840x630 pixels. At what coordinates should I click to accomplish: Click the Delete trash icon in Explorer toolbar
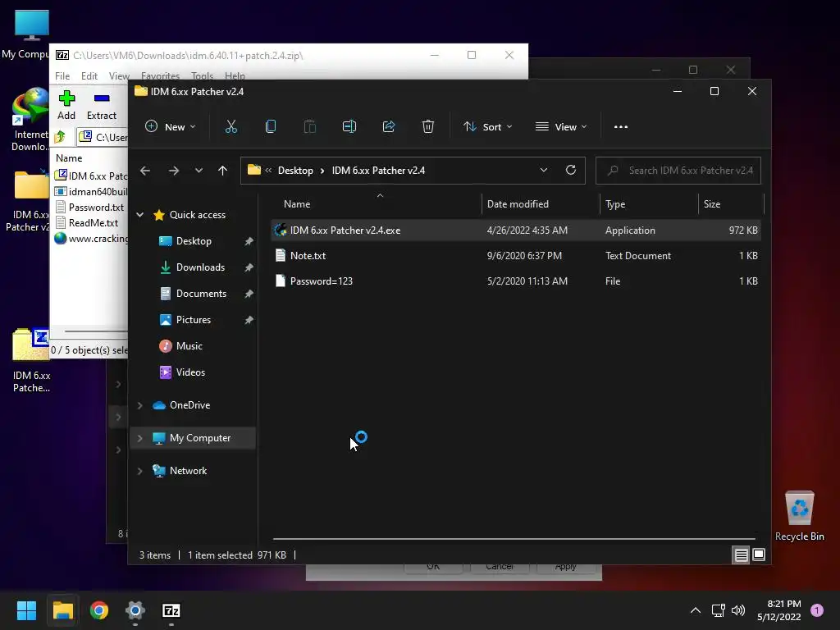[427, 126]
